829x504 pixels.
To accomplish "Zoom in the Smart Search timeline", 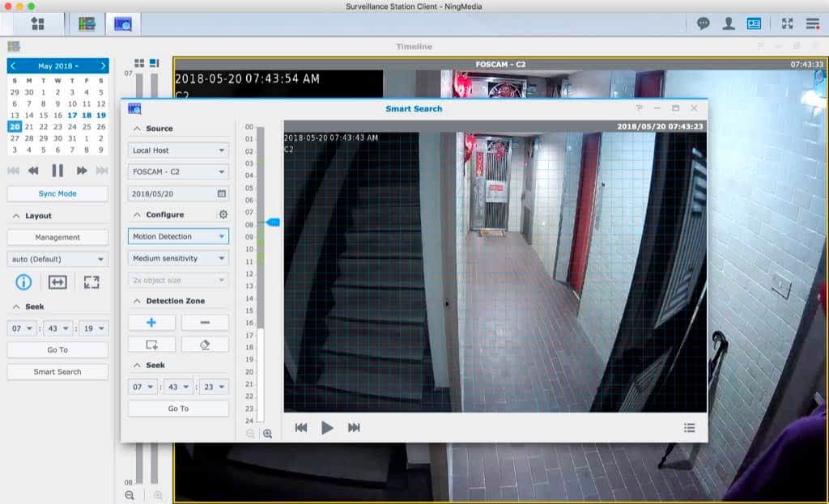I will [267, 434].
